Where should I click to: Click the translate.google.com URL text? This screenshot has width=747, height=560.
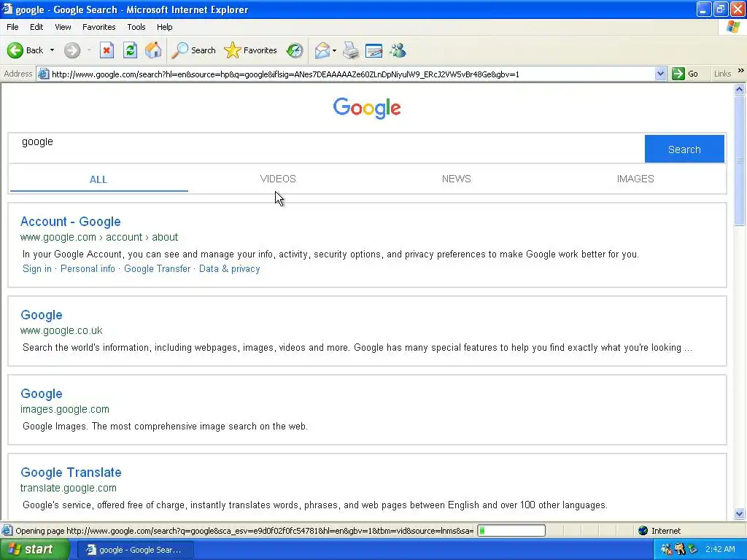68,488
